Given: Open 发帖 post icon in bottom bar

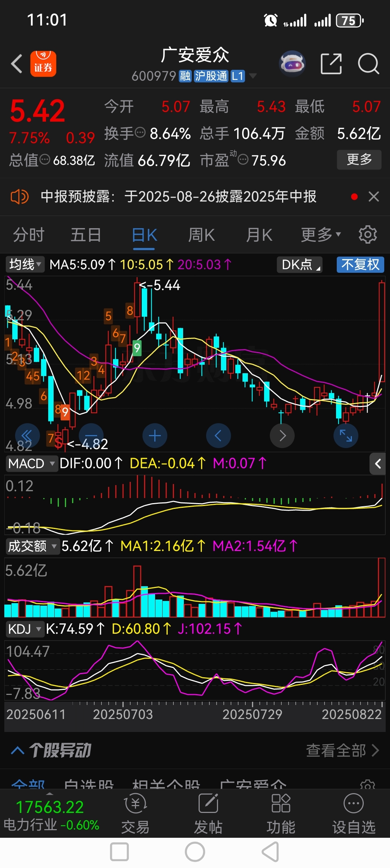Looking at the screenshot, I should click(x=208, y=814).
